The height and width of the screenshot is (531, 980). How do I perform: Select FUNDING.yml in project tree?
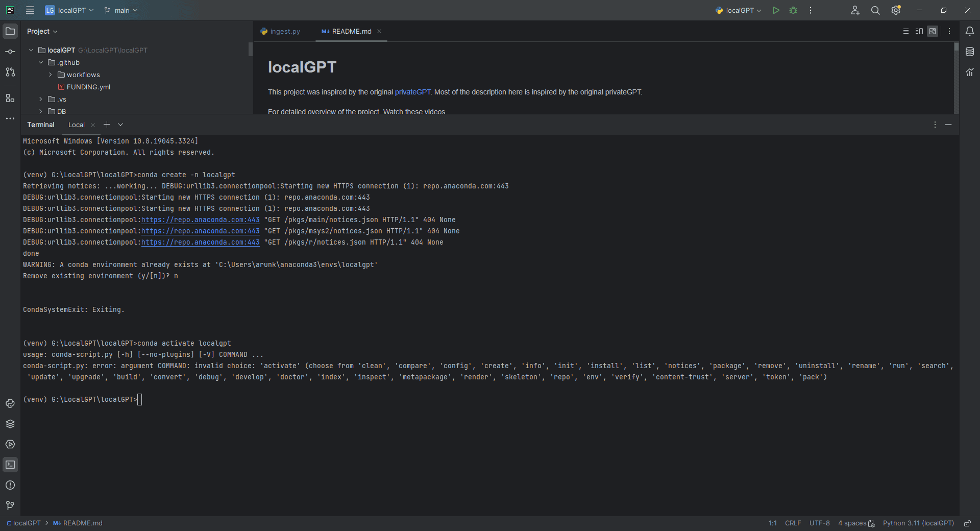coord(88,87)
